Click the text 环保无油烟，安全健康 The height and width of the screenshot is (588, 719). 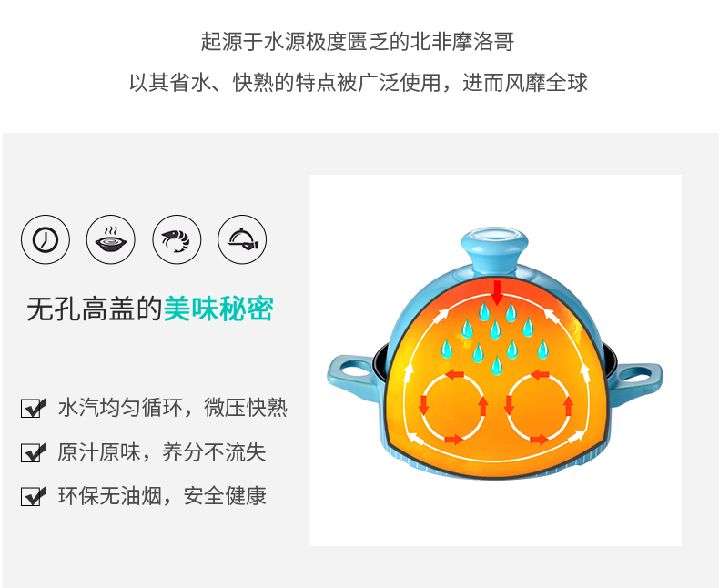(162, 496)
